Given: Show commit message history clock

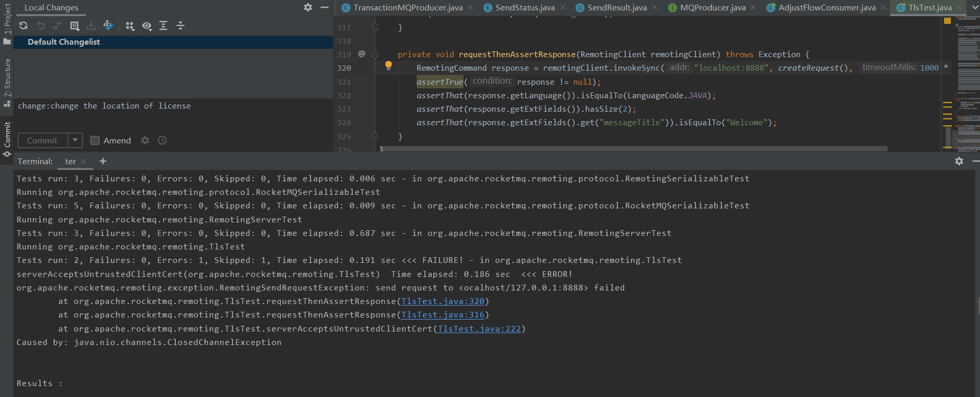Looking at the screenshot, I should 162,140.
